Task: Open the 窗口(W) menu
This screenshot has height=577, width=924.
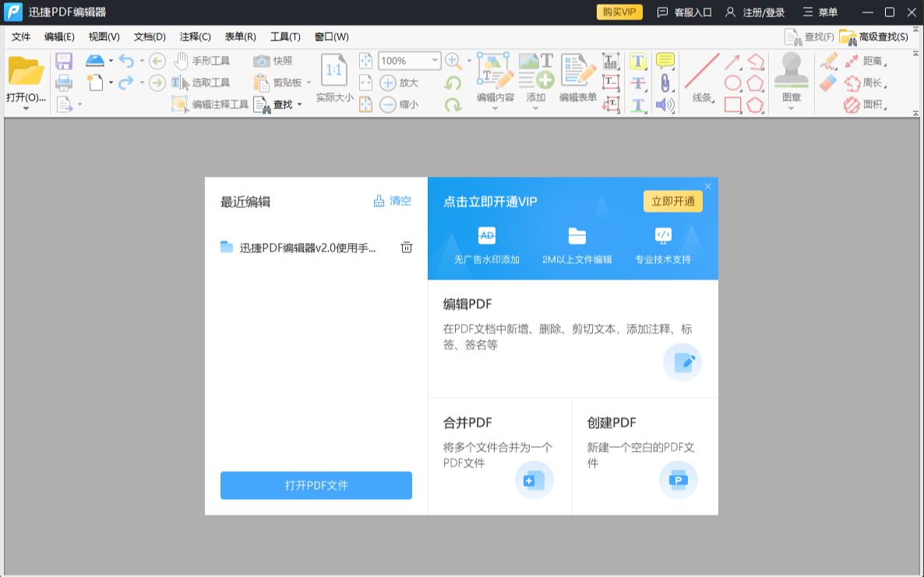Action: 331,37
